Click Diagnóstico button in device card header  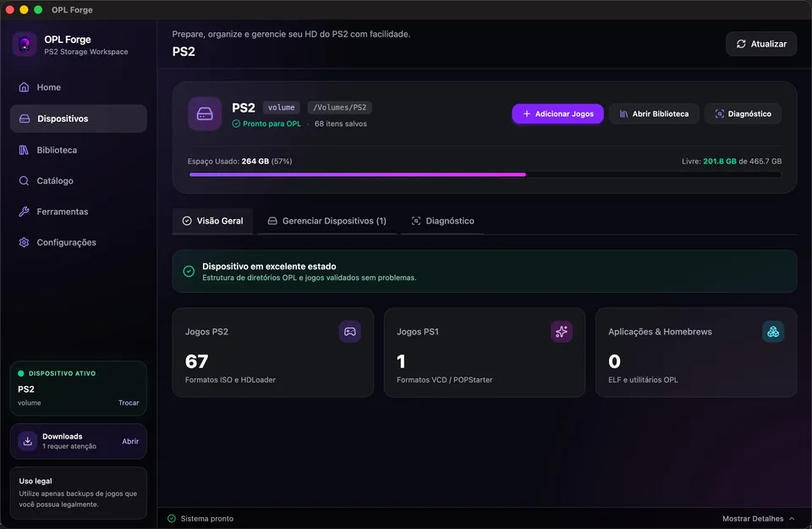pyautogui.click(x=743, y=114)
